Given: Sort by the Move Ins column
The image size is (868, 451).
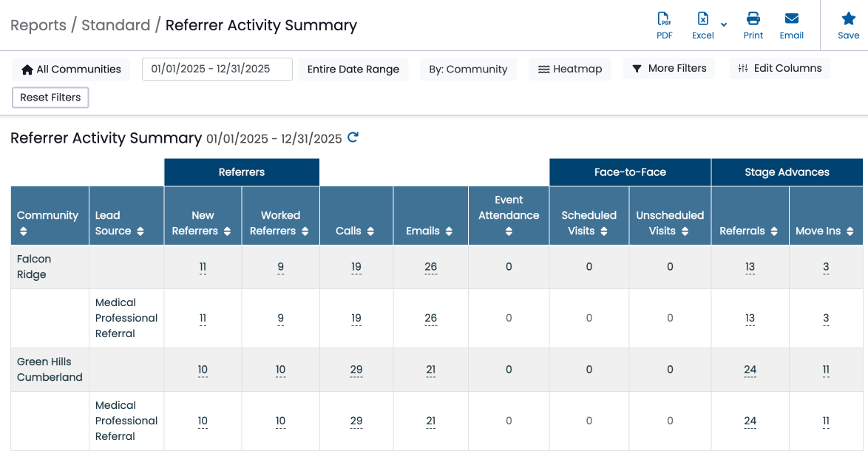Looking at the screenshot, I should (x=825, y=231).
